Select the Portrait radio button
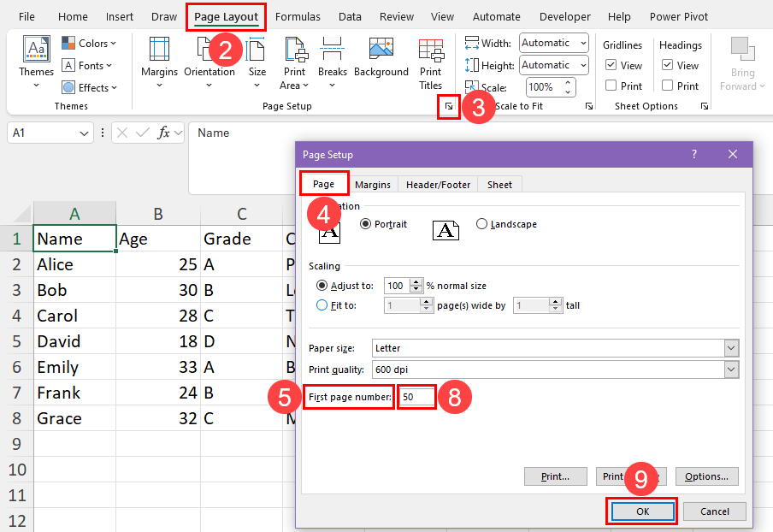The width and height of the screenshot is (773, 532). [365, 224]
